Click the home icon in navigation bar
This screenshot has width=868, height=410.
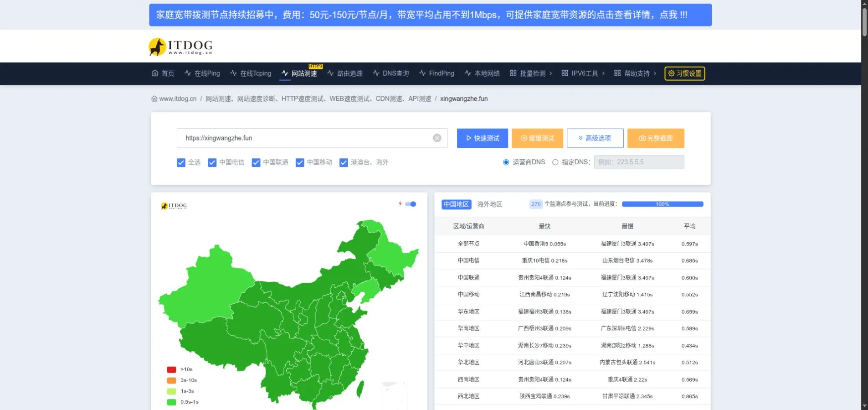point(155,73)
